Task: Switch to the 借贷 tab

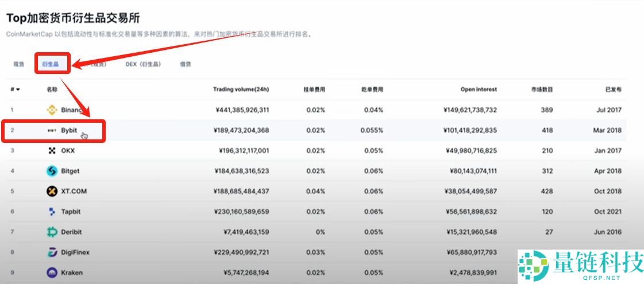Action: 185,64
